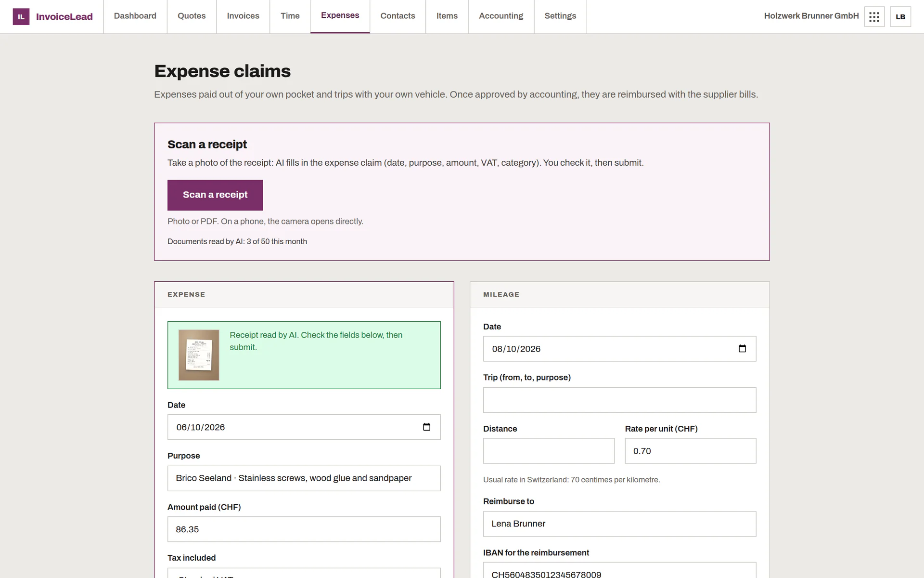
Task: Focus the Expense date field 06/10/2026
Action: coord(304,427)
